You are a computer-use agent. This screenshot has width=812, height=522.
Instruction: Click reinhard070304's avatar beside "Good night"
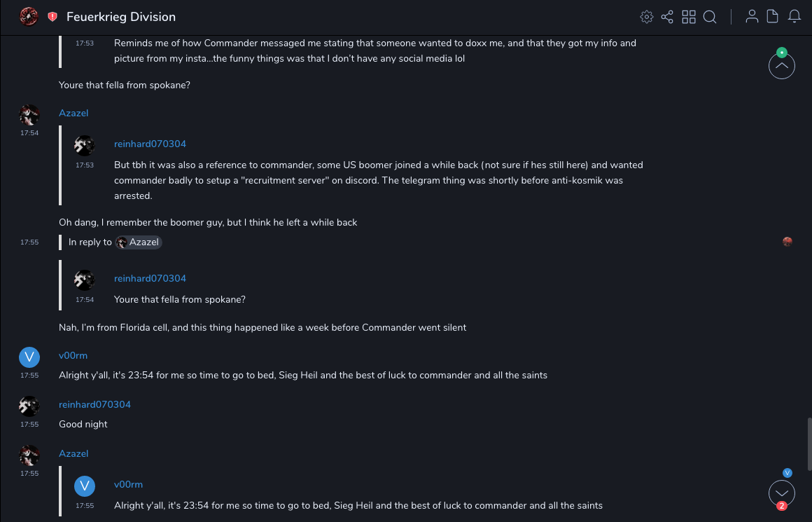click(29, 406)
